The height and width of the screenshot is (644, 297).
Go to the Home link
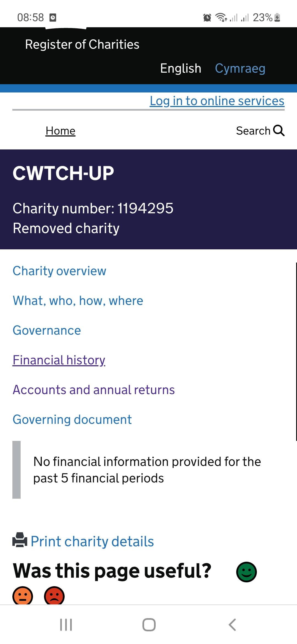(61, 131)
